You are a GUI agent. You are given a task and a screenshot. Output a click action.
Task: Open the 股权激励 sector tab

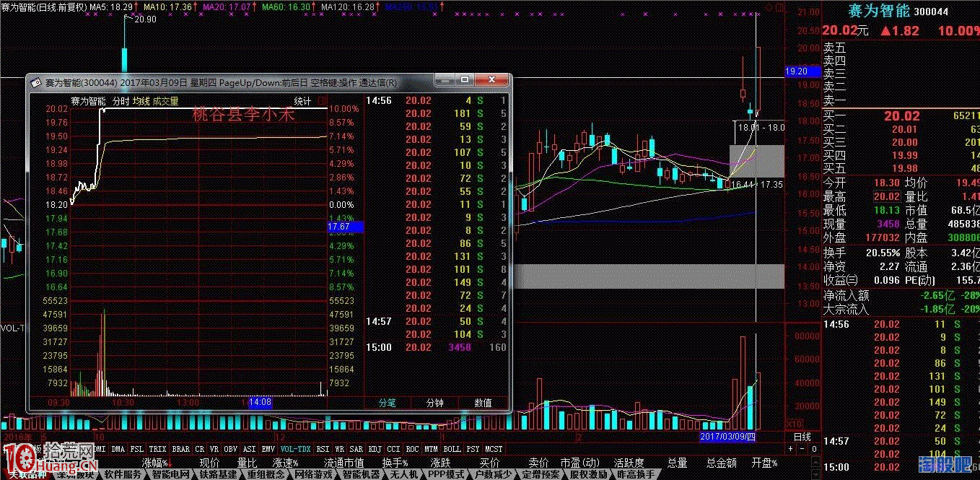click(x=589, y=475)
